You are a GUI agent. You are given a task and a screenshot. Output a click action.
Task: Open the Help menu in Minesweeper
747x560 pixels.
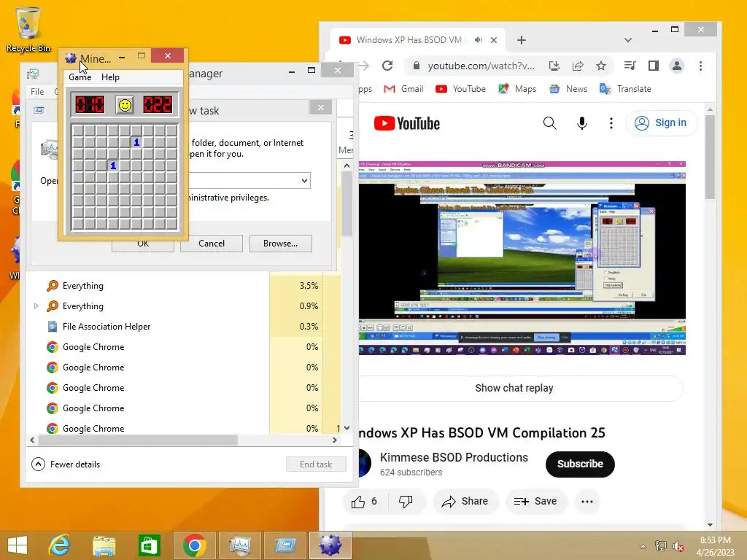(x=110, y=77)
